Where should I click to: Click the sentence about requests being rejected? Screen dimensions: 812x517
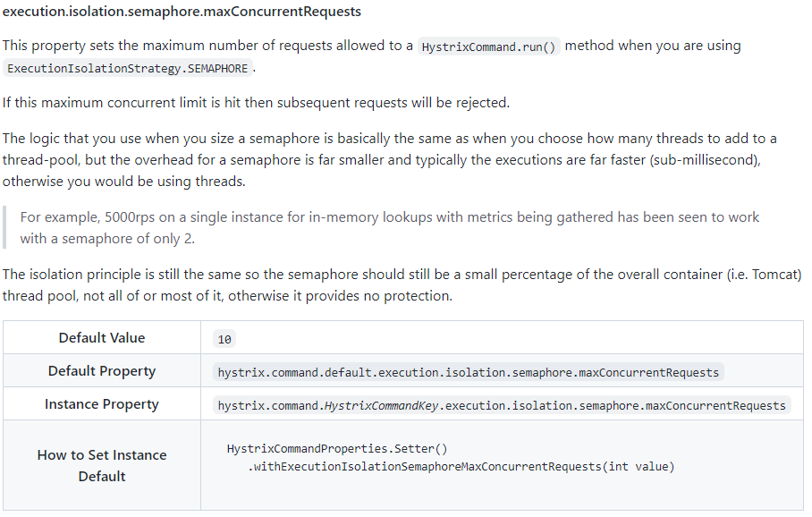point(256,103)
